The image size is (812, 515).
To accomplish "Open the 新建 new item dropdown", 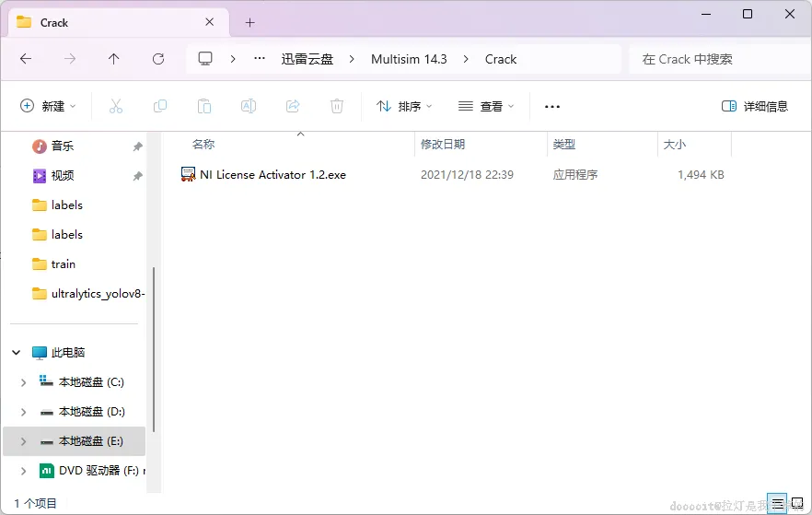I will tap(48, 106).
